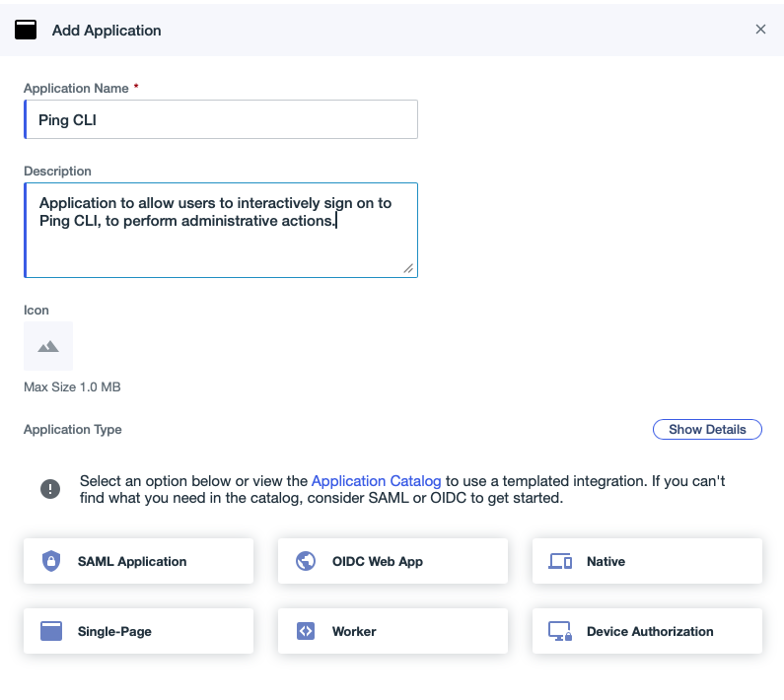Screen dimensions: 784x700
Task: Click the Show Details button
Action: pyautogui.click(x=707, y=430)
